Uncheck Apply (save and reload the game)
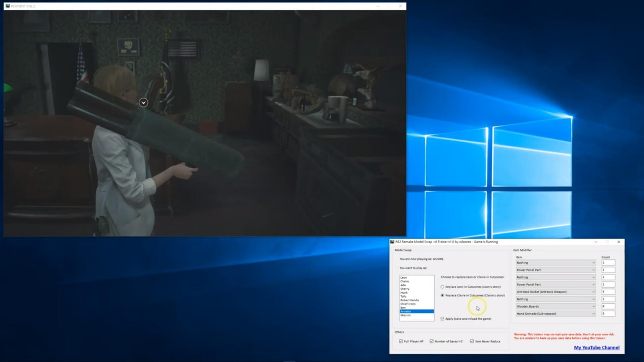Viewport: 644px width, 362px height. point(442,319)
